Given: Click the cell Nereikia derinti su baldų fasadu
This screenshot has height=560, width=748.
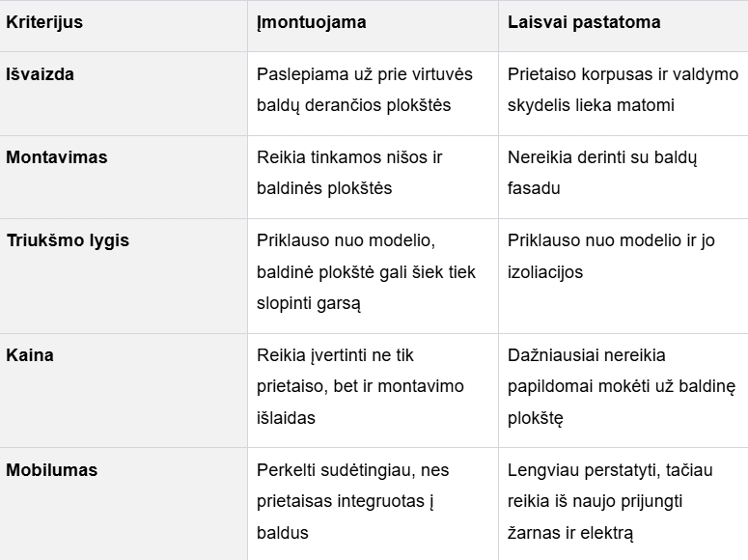Looking at the screenshot, I should coord(623,177).
